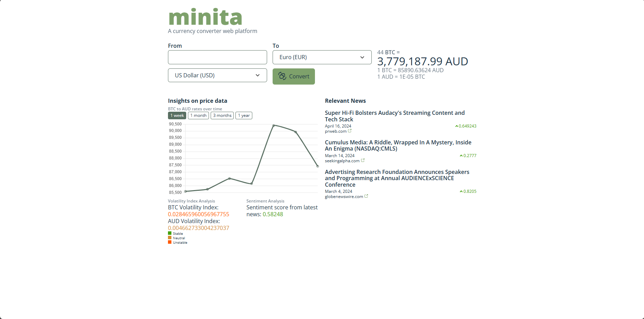This screenshot has height=319, width=644.
Task: Open external link icon next to seekingalpha.com
Action: pos(363,161)
